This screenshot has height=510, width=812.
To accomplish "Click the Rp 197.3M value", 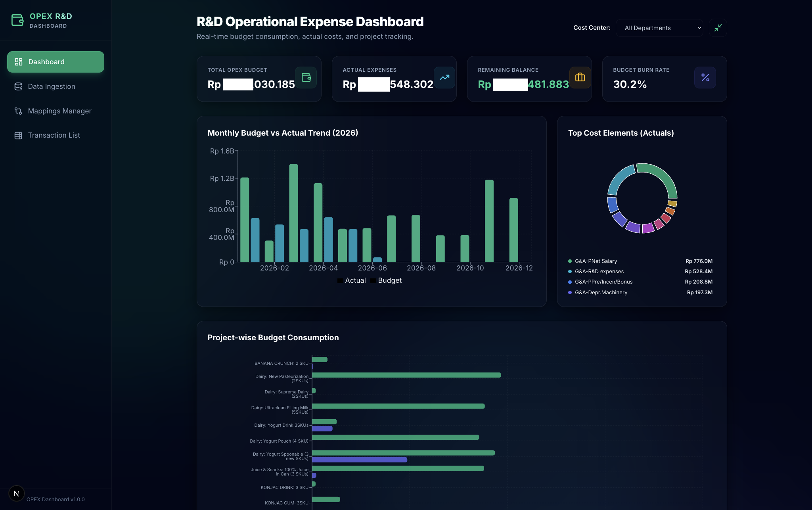I will tap(699, 292).
